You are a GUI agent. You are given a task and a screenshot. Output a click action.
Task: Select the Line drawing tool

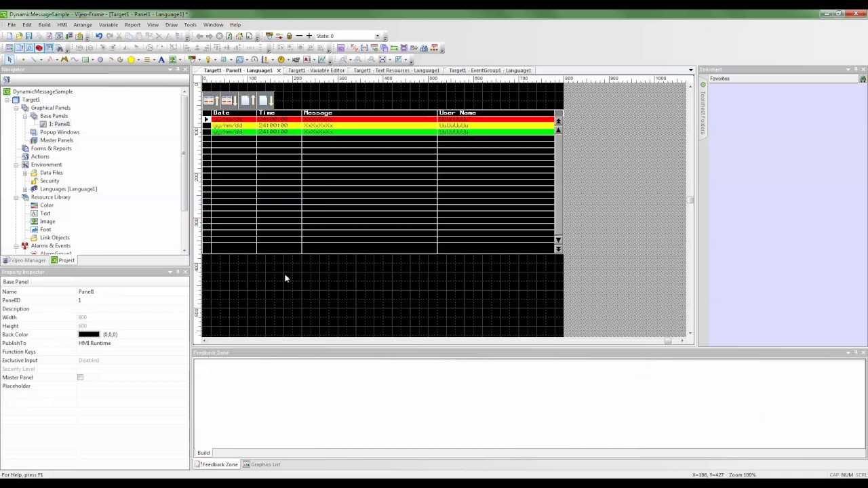pyautogui.click(x=33, y=60)
